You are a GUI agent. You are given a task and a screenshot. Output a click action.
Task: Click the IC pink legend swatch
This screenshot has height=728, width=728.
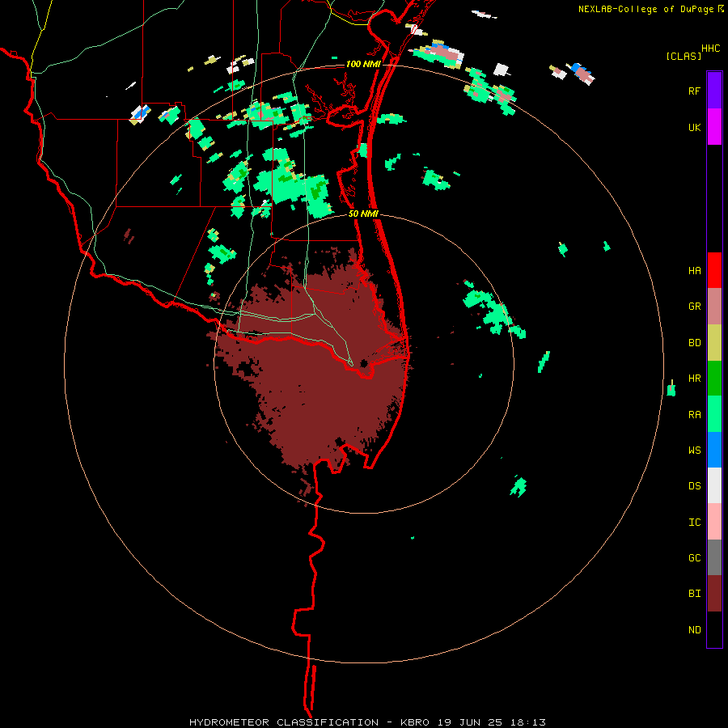tap(714, 522)
